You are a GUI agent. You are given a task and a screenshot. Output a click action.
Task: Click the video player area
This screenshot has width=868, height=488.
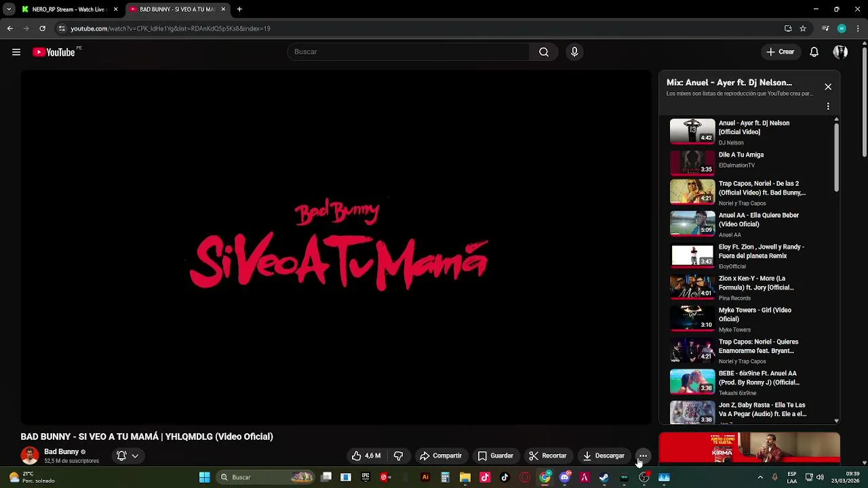pyautogui.click(x=336, y=247)
